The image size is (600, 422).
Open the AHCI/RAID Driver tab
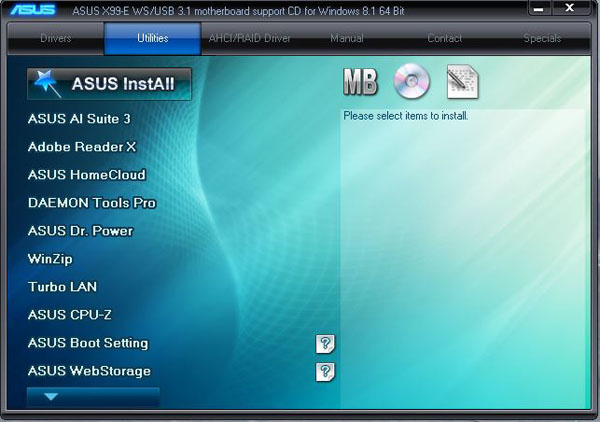[x=249, y=38]
